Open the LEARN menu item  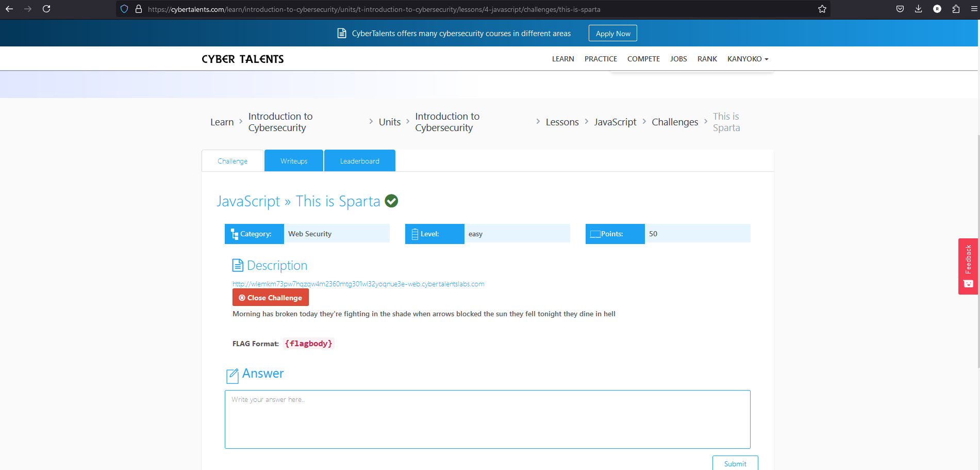tap(563, 59)
